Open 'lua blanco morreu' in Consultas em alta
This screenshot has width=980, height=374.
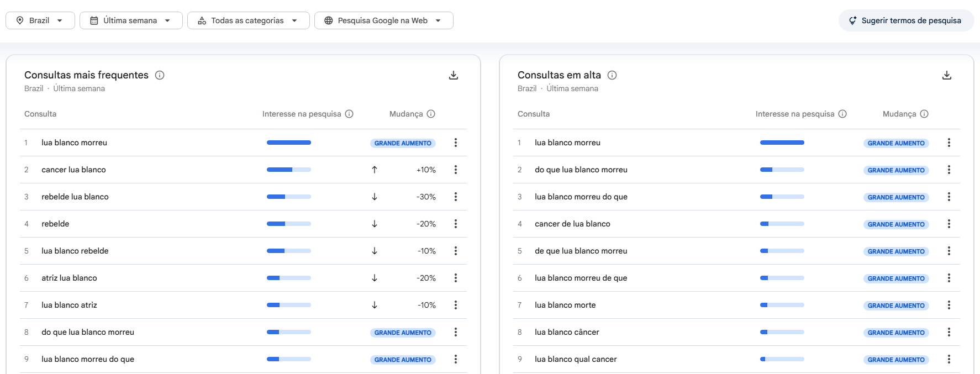[567, 143]
